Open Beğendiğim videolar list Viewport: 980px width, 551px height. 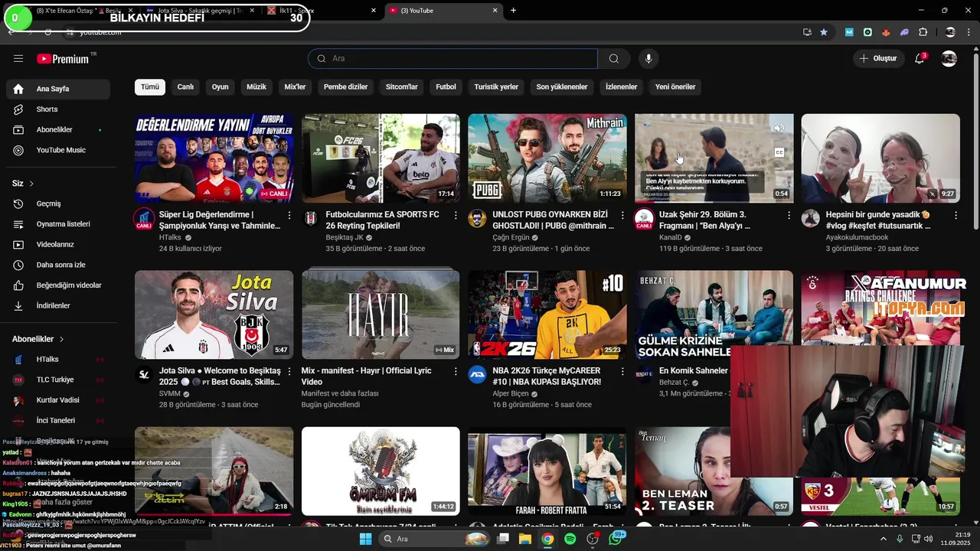point(58,285)
